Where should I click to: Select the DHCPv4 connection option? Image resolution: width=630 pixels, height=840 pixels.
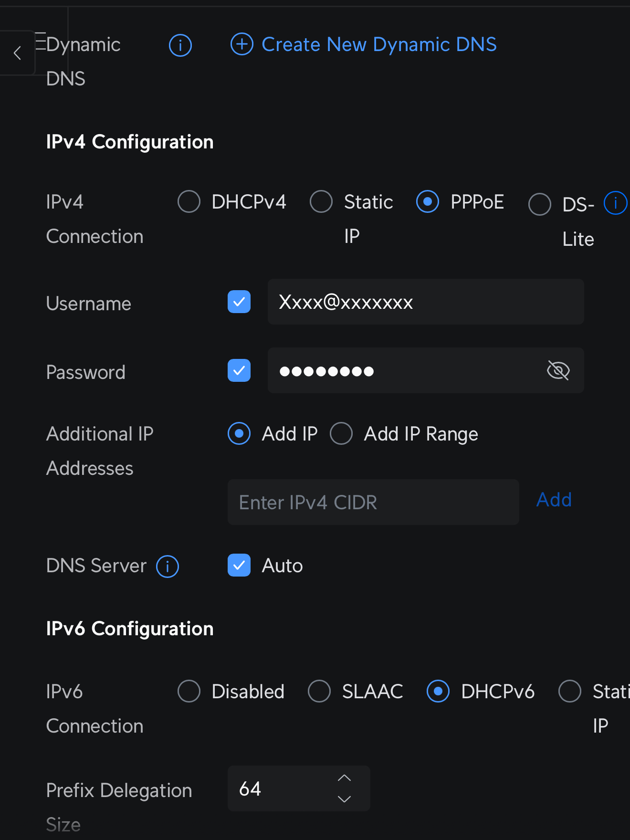point(189,201)
